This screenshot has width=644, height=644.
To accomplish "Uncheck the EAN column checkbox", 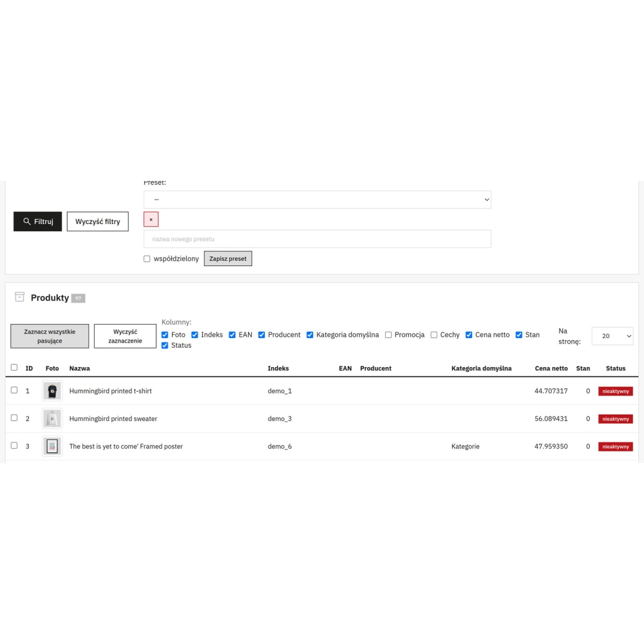I will pyautogui.click(x=232, y=335).
